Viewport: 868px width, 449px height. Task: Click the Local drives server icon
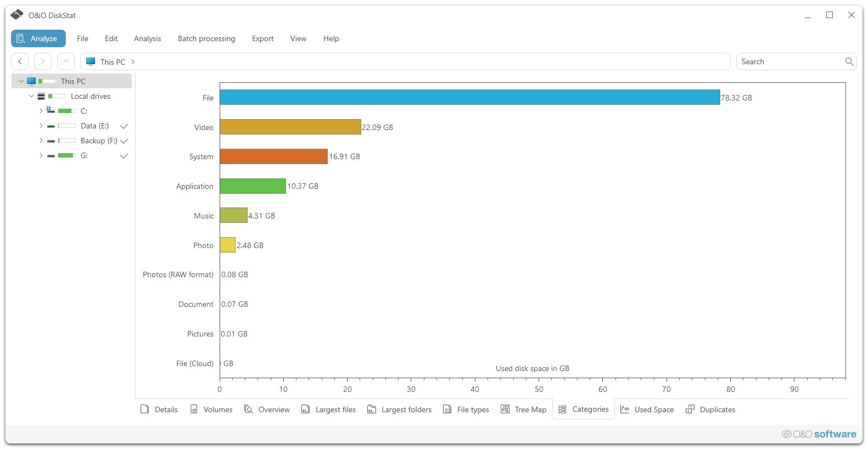tap(41, 96)
